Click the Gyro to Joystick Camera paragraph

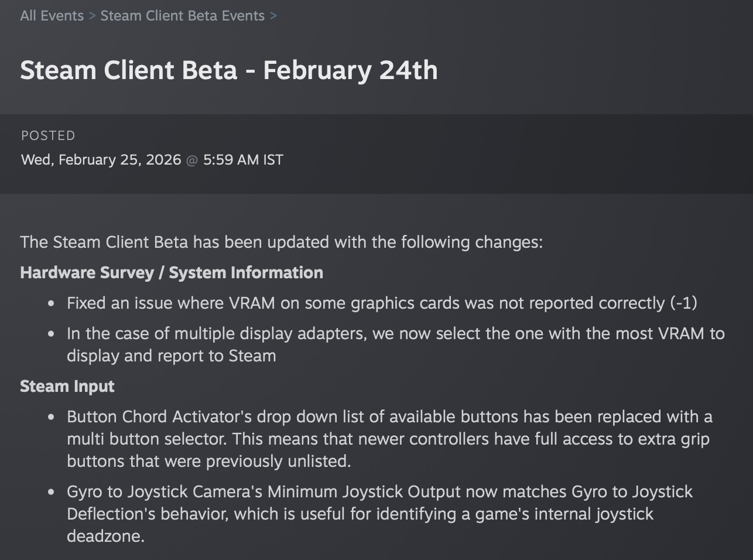[x=379, y=514]
